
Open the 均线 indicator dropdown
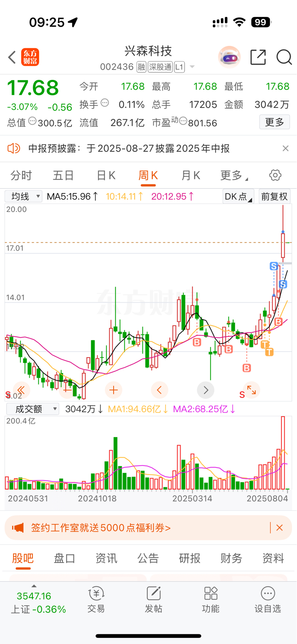coord(24,196)
